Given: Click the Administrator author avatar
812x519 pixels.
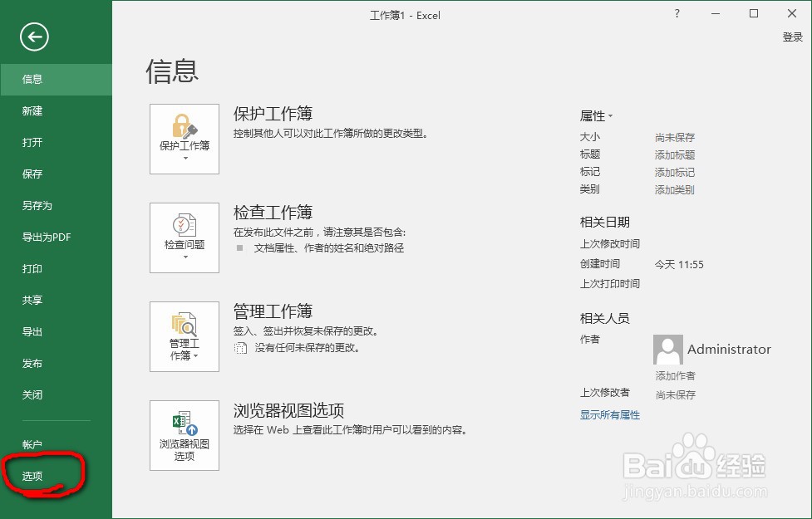Looking at the screenshot, I should pyautogui.click(x=668, y=350).
